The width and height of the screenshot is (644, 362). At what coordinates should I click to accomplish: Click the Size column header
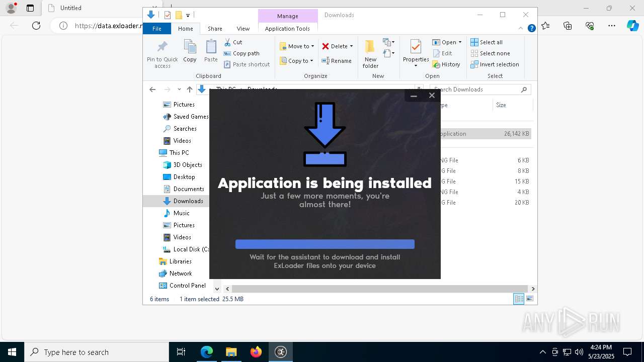pyautogui.click(x=512, y=105)
